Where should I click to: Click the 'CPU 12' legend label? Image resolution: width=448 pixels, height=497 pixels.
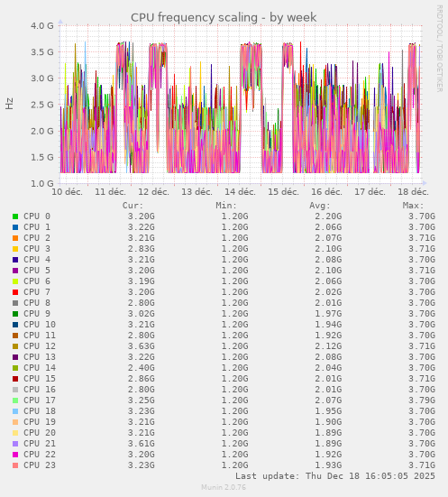(40, 346)
